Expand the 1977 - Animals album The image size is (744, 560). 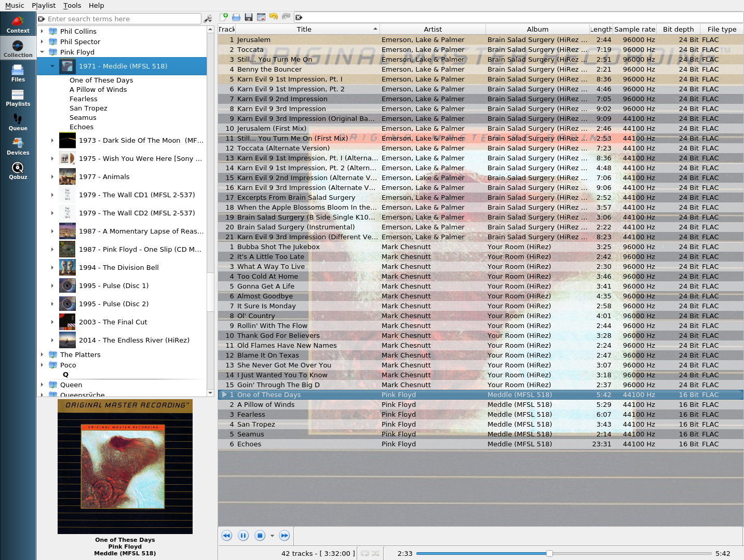click(x=52, y=176)
